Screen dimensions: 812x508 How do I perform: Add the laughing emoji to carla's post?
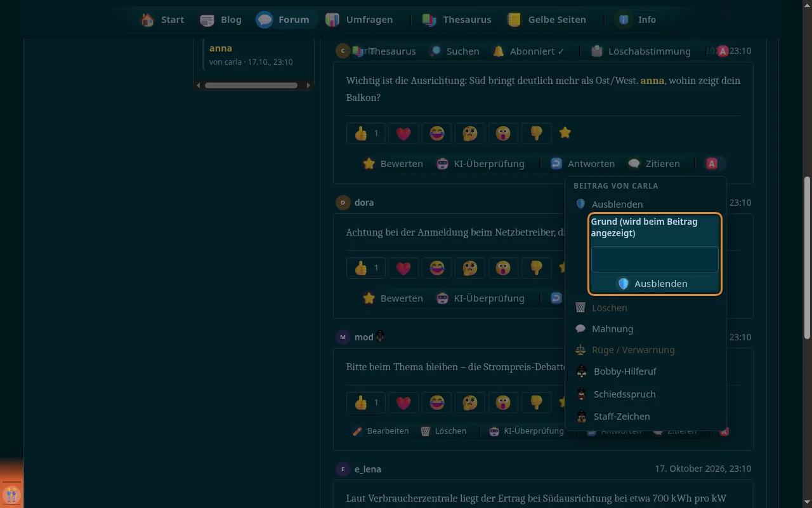tap(437, 133)
